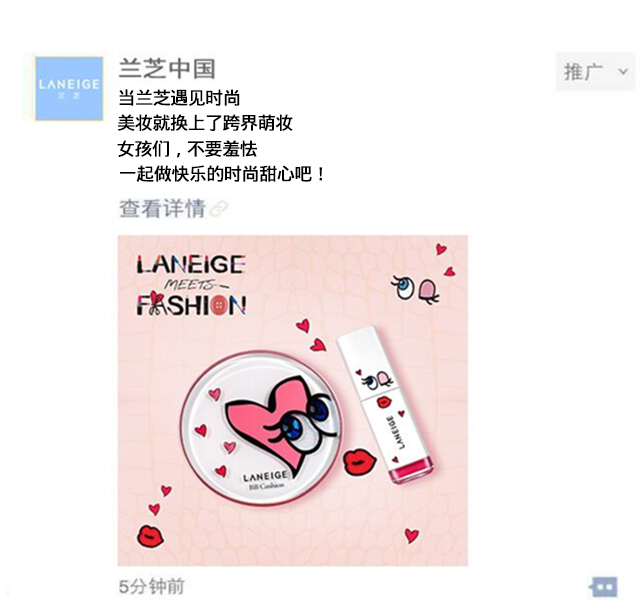Click the LANEIGE MEETS FASHION title in the ad
The image size is (644, 600).
[191, 285]
